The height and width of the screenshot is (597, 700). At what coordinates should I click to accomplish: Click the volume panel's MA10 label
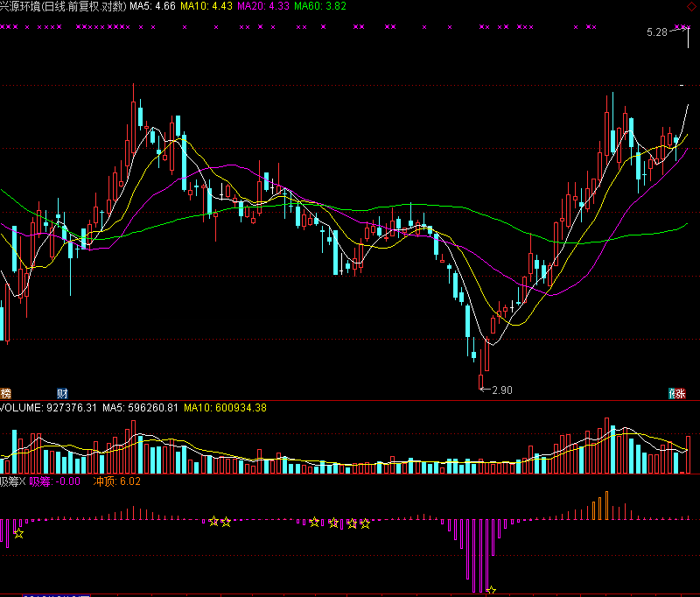(225, 407)
